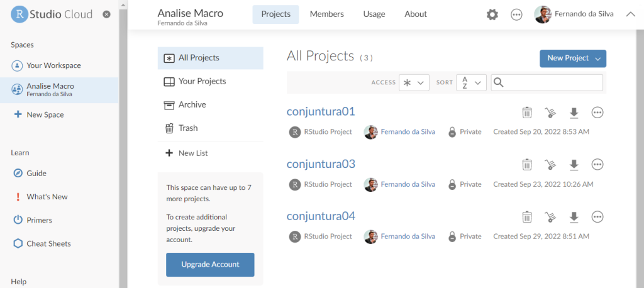Open the SORT order dropdown
Viewport: 644px width, 288px height.
[x=472, y=82]
